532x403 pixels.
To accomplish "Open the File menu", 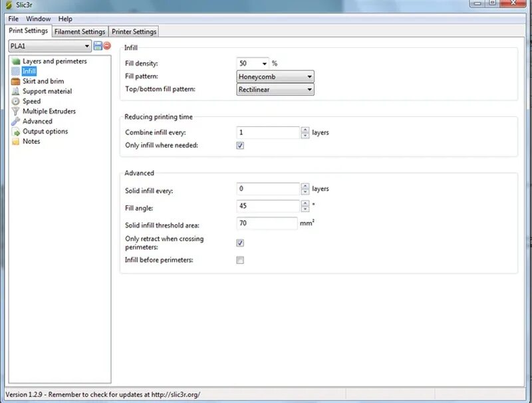I will (13, 19).
